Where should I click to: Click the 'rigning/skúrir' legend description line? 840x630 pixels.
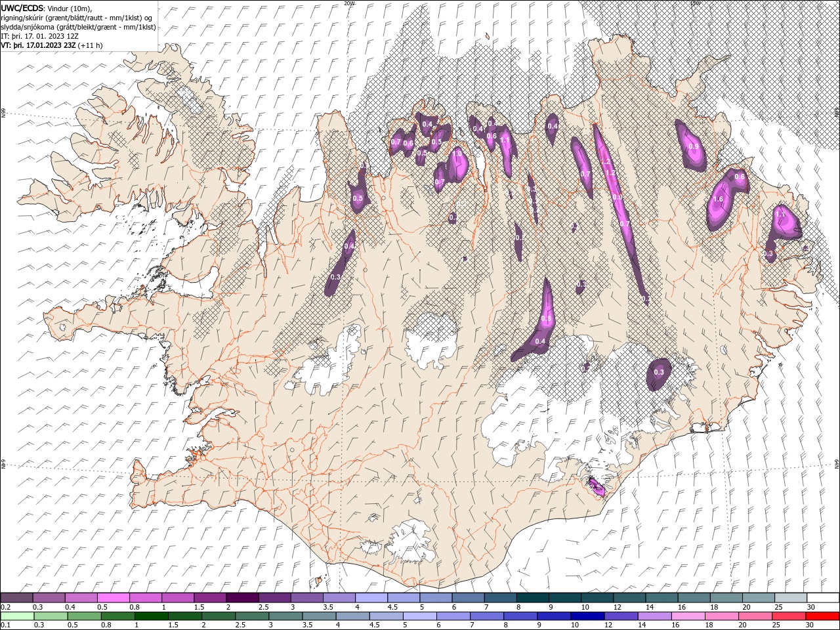[x=77, y=18]
